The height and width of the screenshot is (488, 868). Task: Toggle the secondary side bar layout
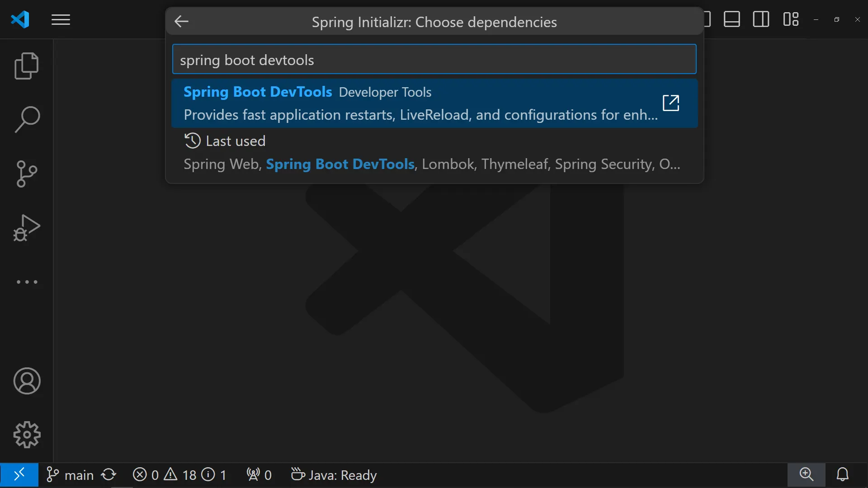pyautogui.click(x=761, y=19)
